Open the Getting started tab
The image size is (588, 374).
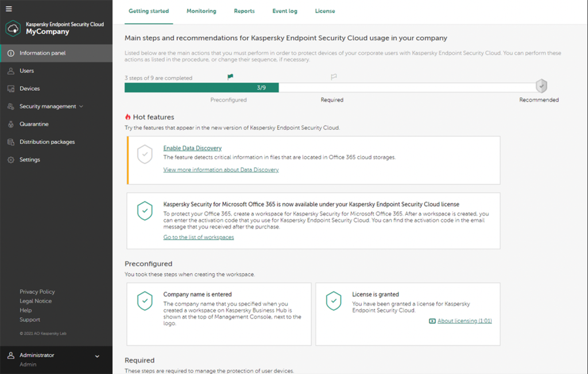149,11
